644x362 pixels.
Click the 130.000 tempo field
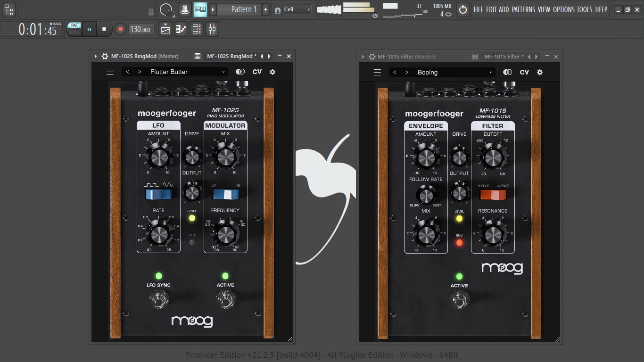click(x=142, y=29)
